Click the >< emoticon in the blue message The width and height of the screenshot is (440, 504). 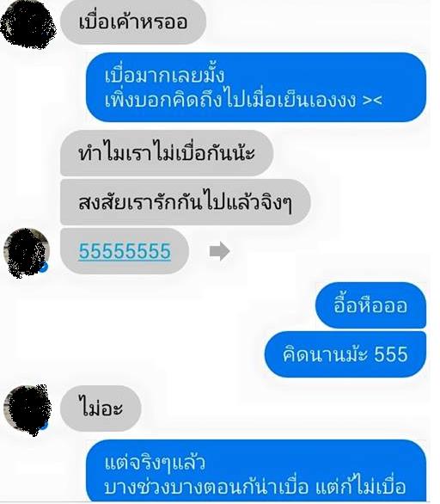pos(372,100)
